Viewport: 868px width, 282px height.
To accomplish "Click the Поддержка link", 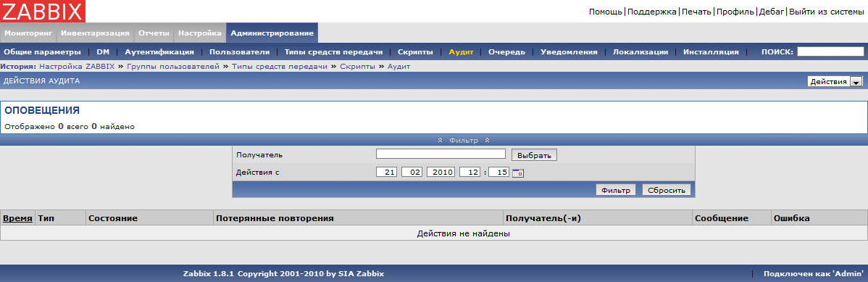I will tap(652, 11).
